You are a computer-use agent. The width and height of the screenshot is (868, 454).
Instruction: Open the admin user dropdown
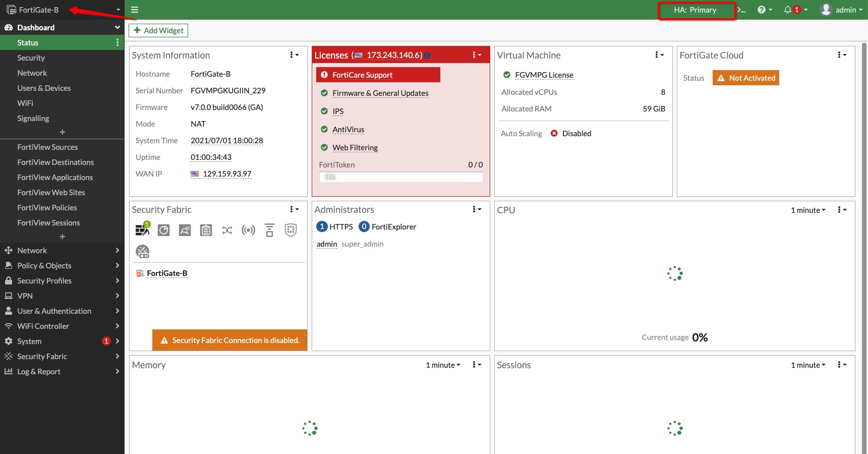[x=841, y=10]
